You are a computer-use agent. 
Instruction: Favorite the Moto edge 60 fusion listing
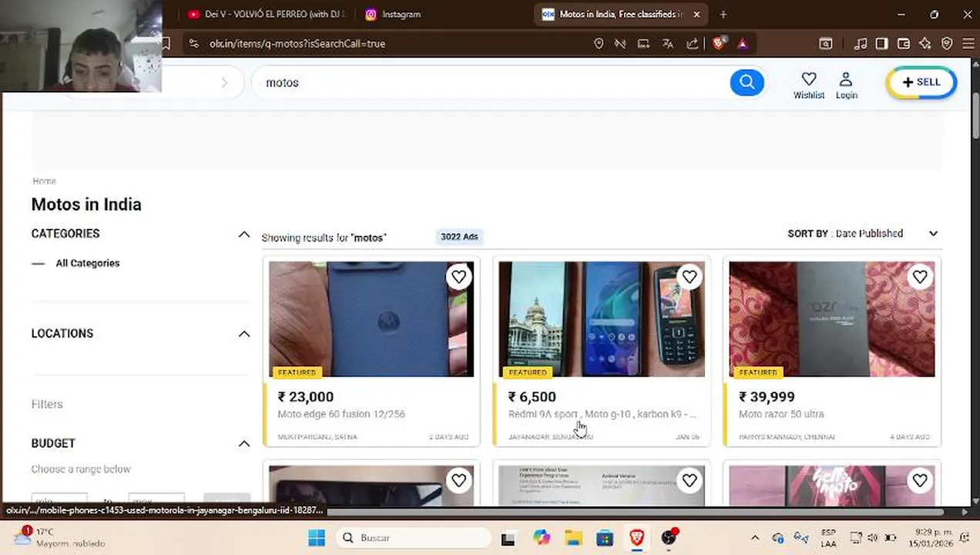click(x=458, y=277)
